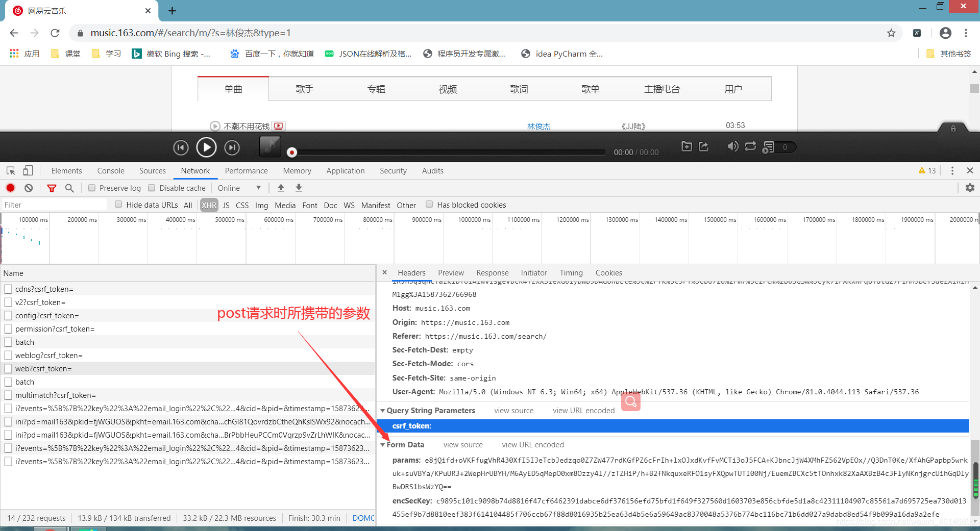Image resolution: width=980 pixels, height=531 pixels.
Task: Toggle DevTools device toolbar icon
Action: (28, 171)
